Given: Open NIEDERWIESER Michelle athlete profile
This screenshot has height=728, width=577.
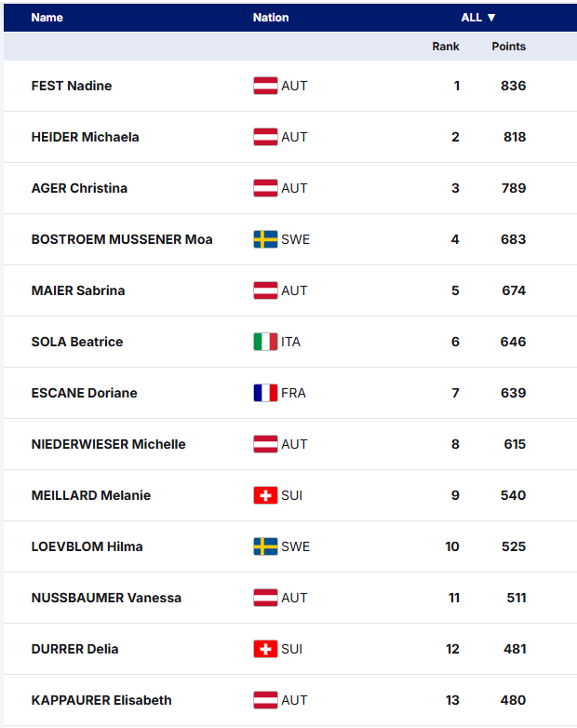Looking at the screenshot, I should click(x=108, y=444).
